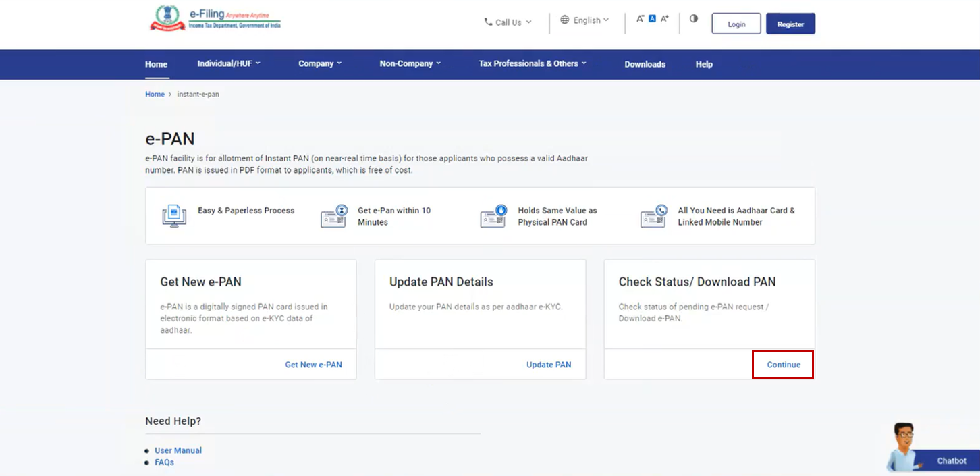Open the Help menu item
This screenshot has height=476, width=980.
click(704, 64)
